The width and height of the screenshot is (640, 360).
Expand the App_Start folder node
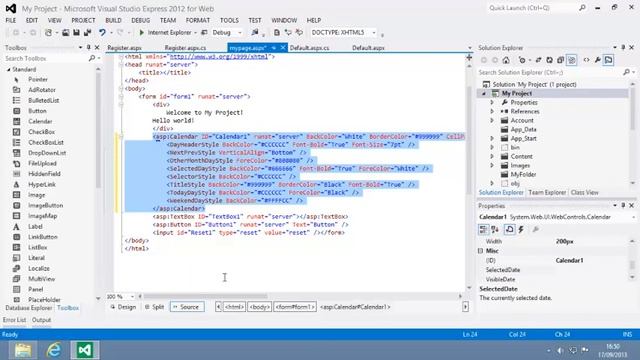pos(492,138)
